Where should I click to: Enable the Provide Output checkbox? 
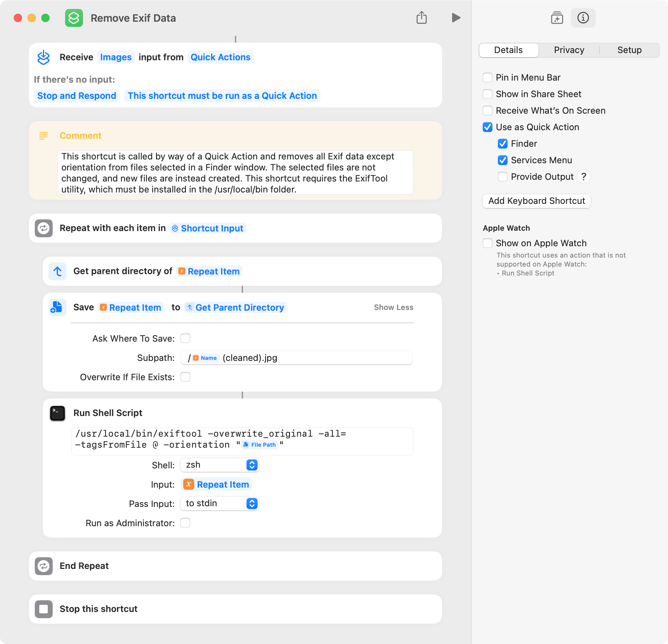[x=503, y=177]
